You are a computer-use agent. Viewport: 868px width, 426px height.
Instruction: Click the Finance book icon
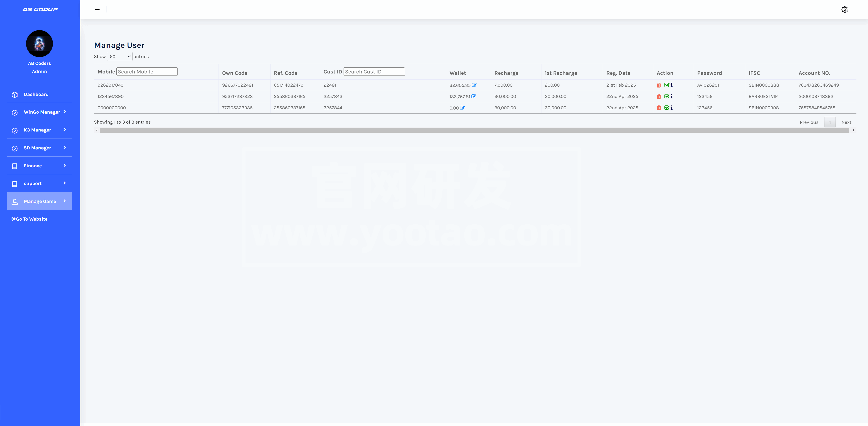pos(15,166)
